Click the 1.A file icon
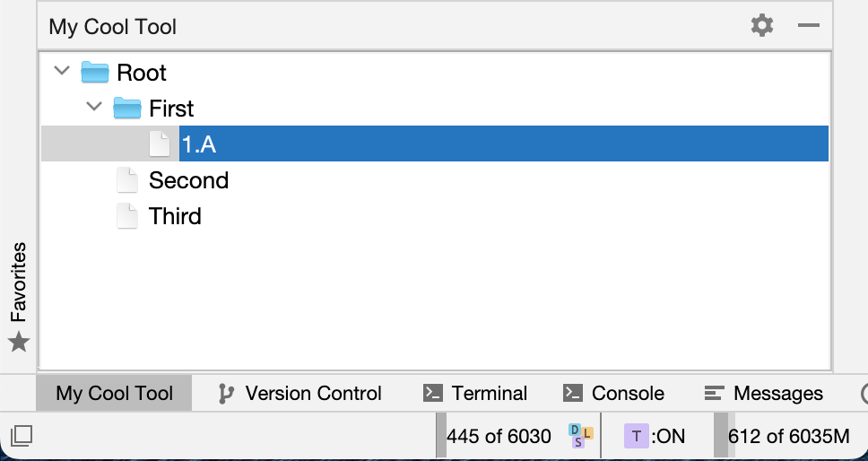This screenshot has width=868, height=461. (x=160, y=144)
